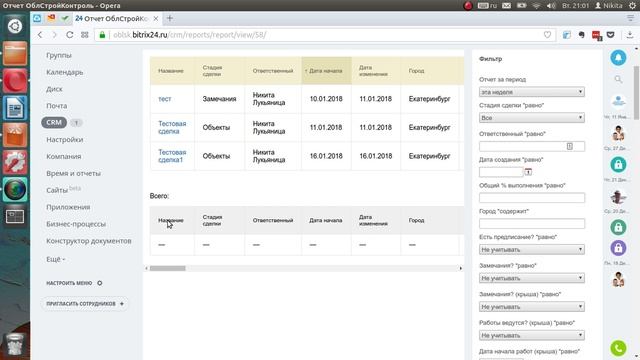
Task: Open Время и отчеты in left menu
Action: [x=73, y=173]
